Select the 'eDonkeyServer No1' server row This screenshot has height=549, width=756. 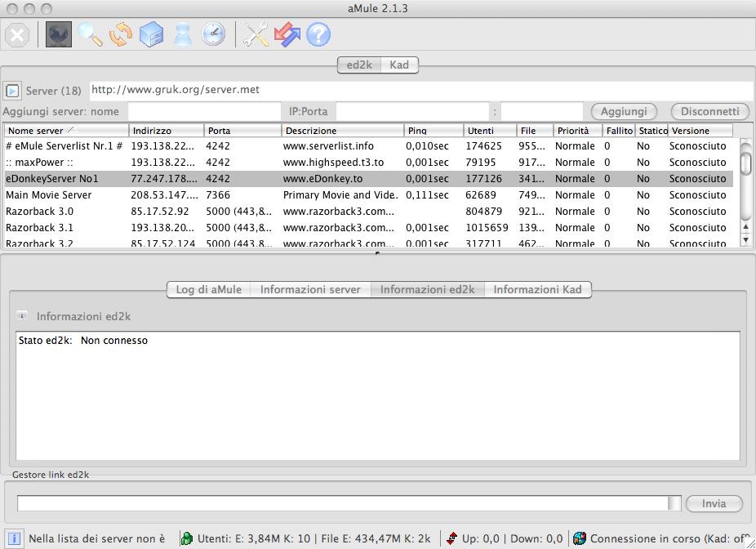369,178
